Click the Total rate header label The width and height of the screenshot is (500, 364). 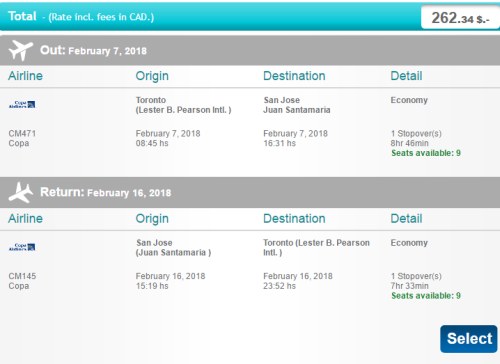[81, 16]
